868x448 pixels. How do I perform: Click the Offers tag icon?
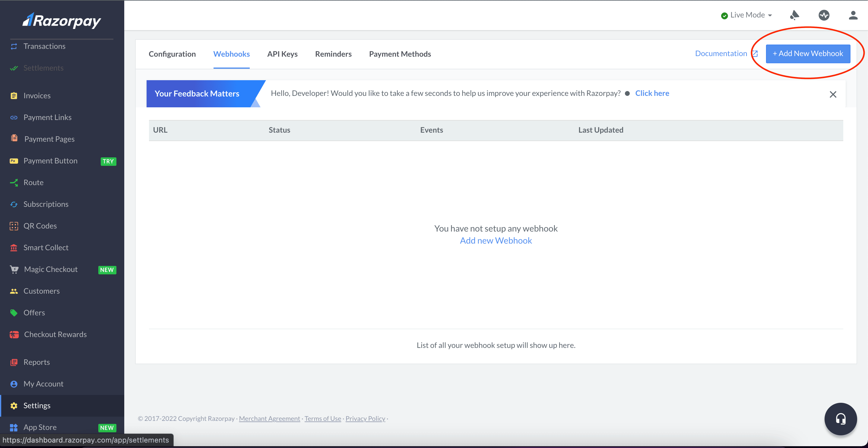click(x=14, y=313)
